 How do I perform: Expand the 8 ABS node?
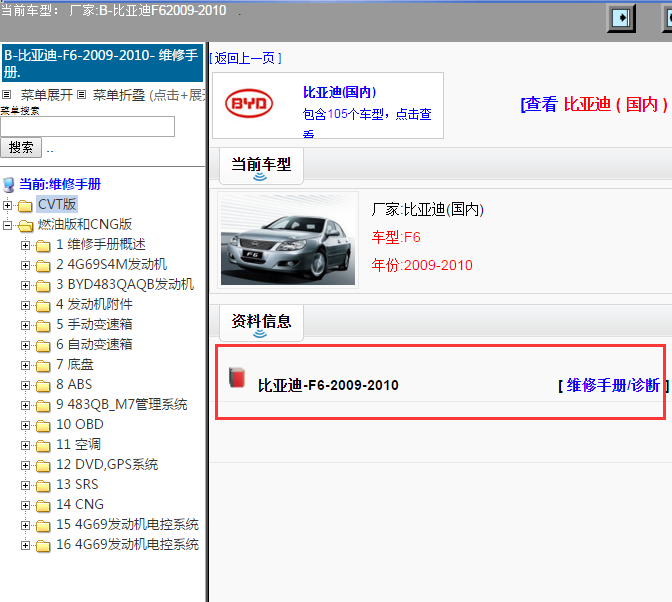click(x=25, y=385)
